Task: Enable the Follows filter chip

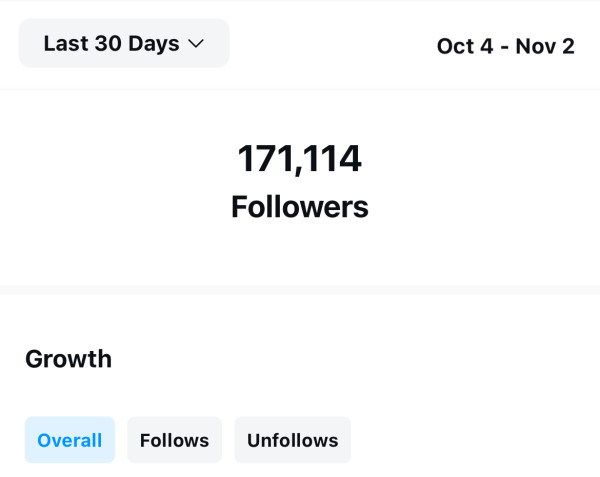Action: click(x=174, y=440)
